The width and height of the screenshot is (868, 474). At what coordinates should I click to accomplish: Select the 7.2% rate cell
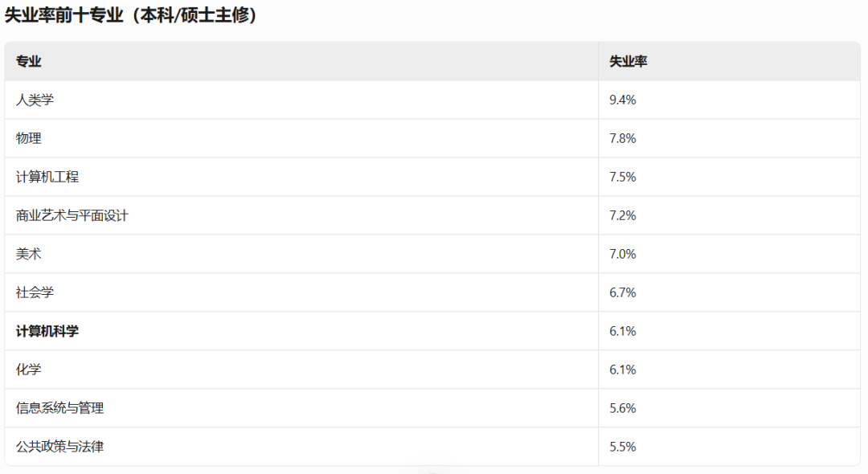(x=729, y=215)
